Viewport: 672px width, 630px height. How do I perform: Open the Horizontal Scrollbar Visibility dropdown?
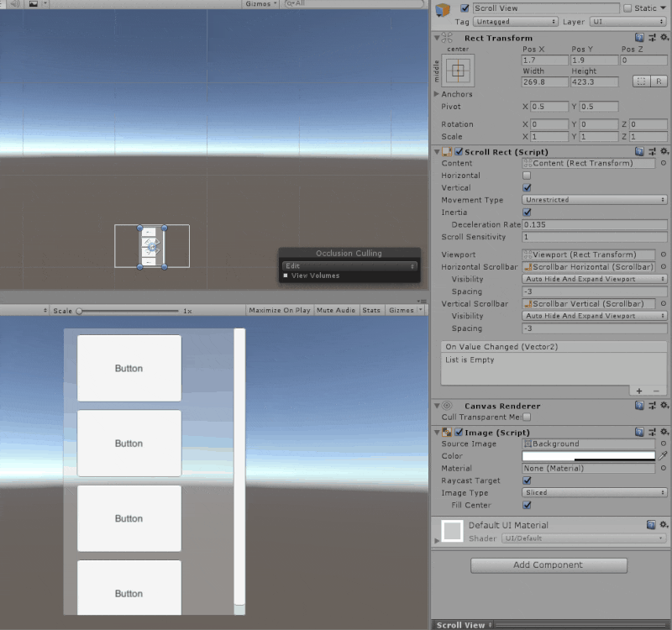pos(593,279)
